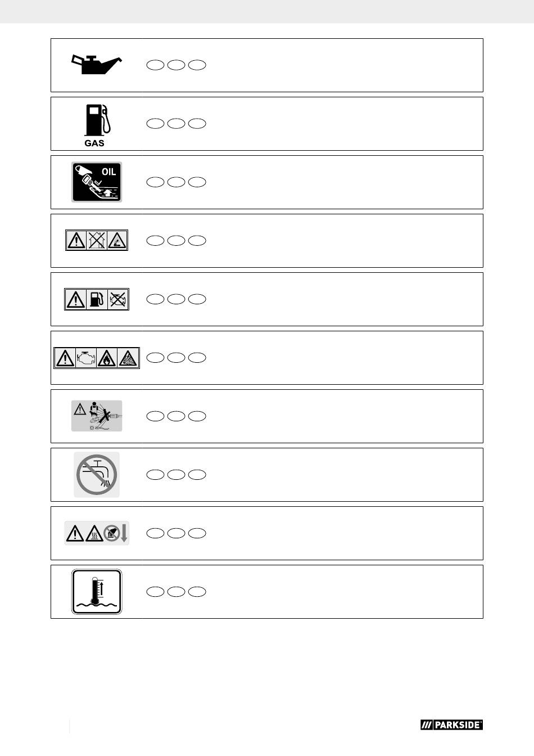Click the engine symbol beside the flame triangle
Screen dimensions: 534x756
click(86, 358)
